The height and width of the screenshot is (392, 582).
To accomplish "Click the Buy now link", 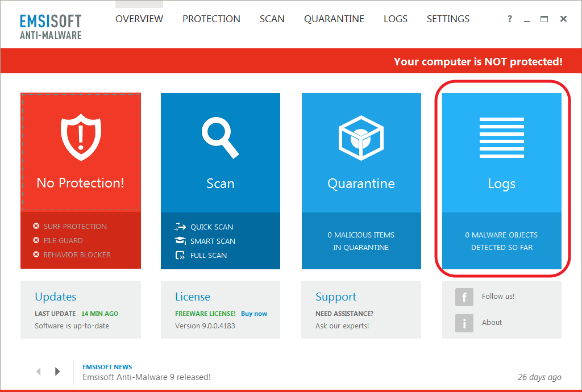I will pyautogui.click(x=254, y=314).
